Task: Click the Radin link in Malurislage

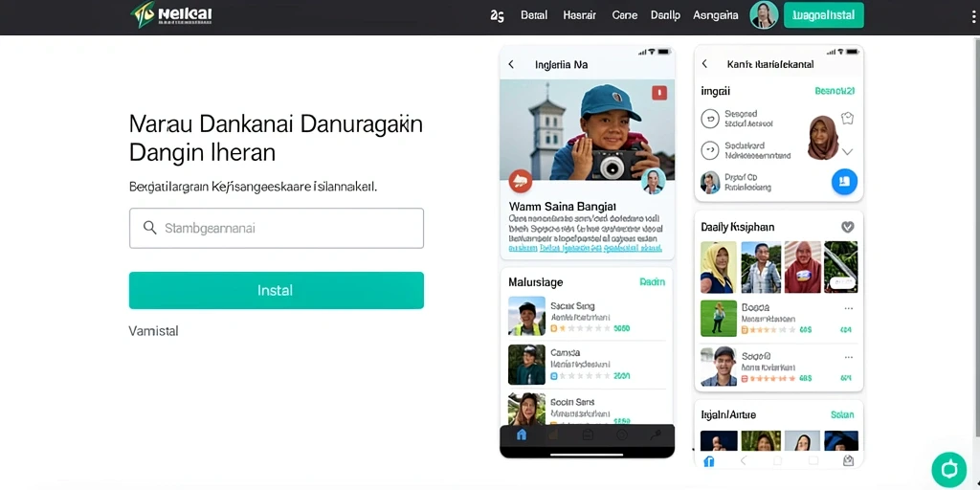Action: coord(652,282)
